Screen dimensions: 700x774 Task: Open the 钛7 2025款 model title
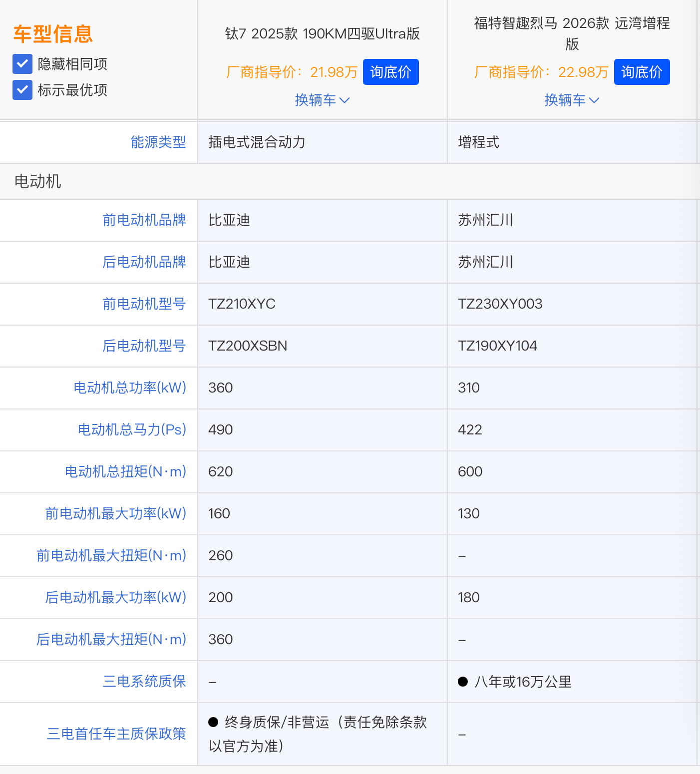point(322,33)
